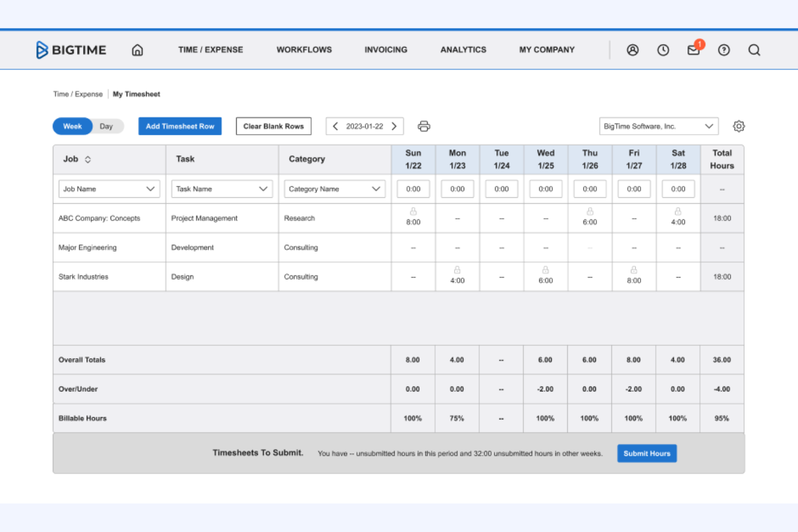Go to next week arrow
This screenshot has width=798, height=532.
point(394,126)
